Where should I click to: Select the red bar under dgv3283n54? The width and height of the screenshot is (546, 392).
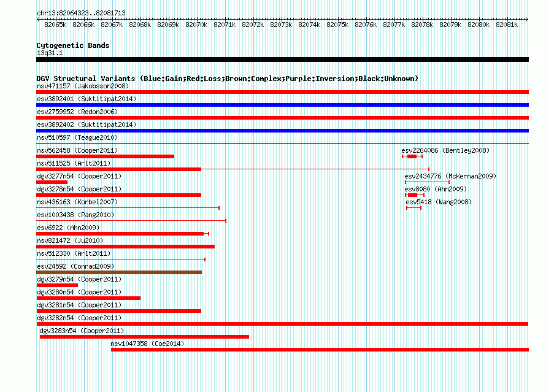[145, 337]
